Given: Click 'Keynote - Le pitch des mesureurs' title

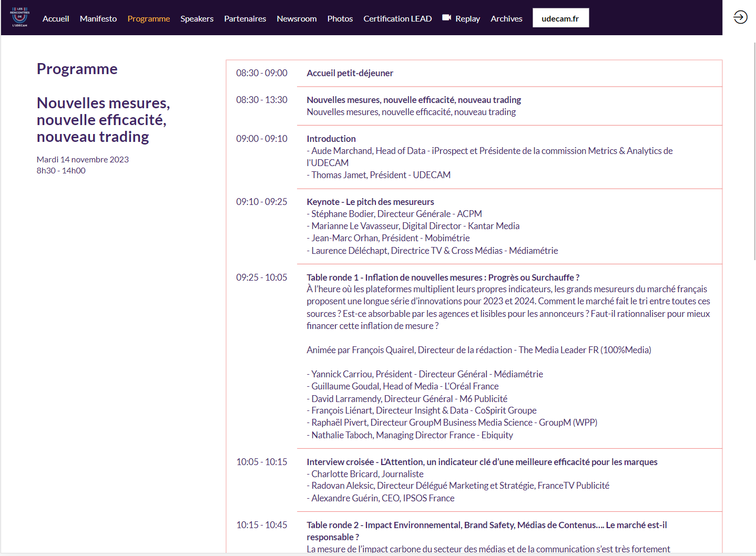Looking at the screenshot, I should 371,202.
